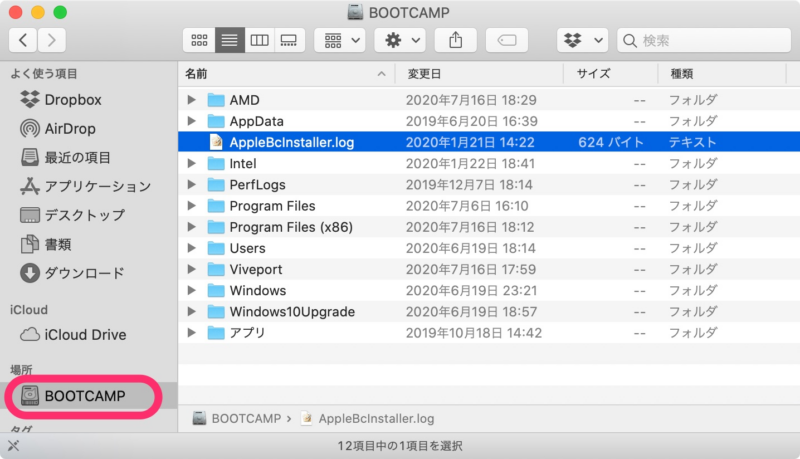
Task: Select the Windows10Upgrade folder name
Action: 292,312
